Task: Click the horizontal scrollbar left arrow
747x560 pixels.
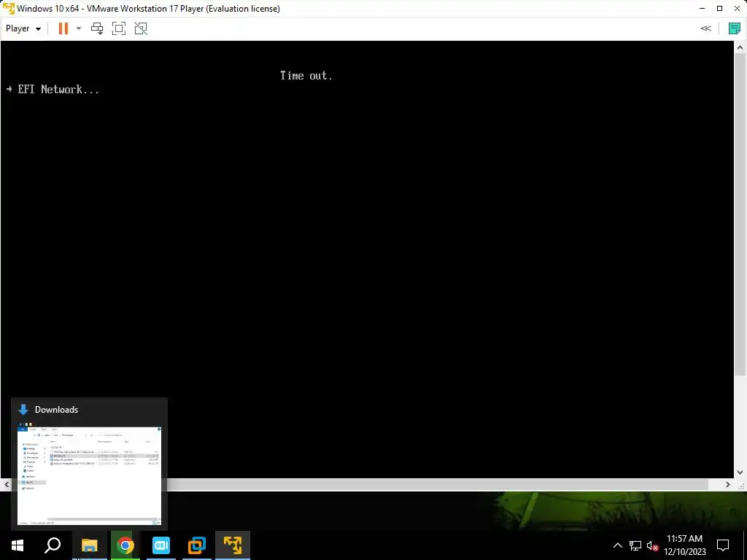Action: point(6,485)
